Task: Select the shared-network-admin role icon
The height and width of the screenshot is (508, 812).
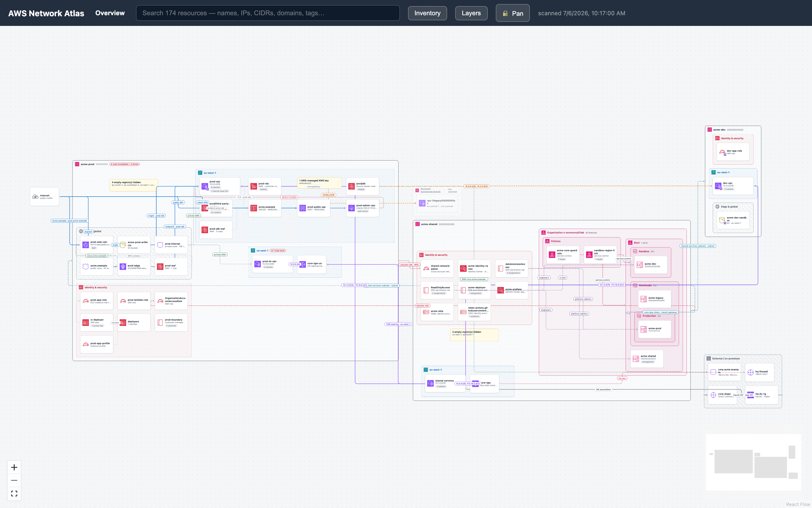Action: tap(426, 268)
